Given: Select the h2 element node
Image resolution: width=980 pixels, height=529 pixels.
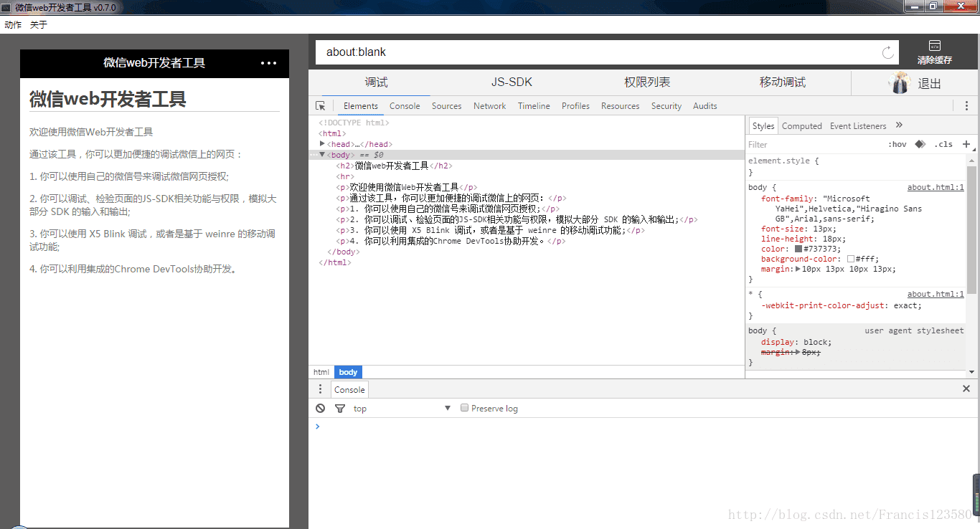Looking at the screenshot, I should point(395,166).
